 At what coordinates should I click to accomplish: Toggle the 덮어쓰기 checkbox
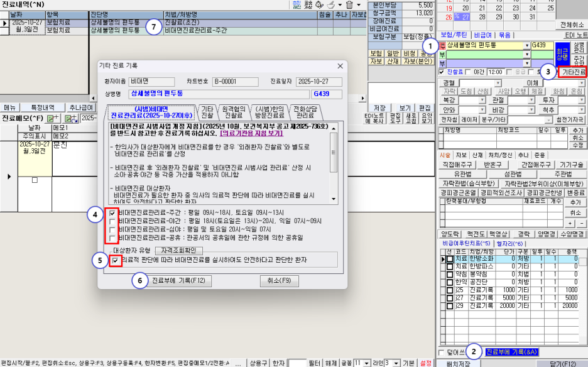tap(442, 353)
